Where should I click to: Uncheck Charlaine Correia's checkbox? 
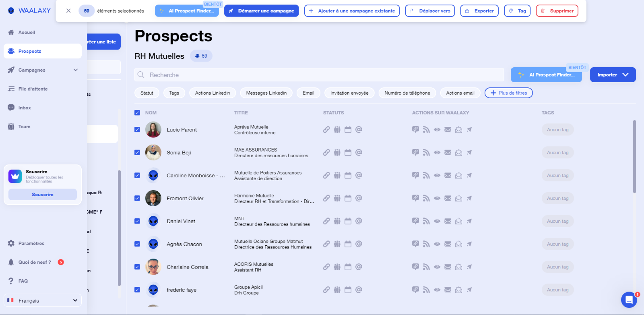(137, 267)
